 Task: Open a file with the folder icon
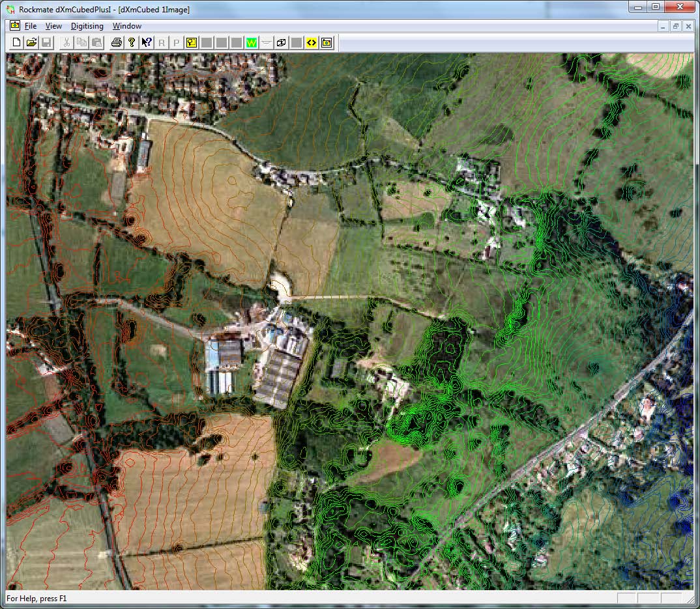(x=31, y=42)
